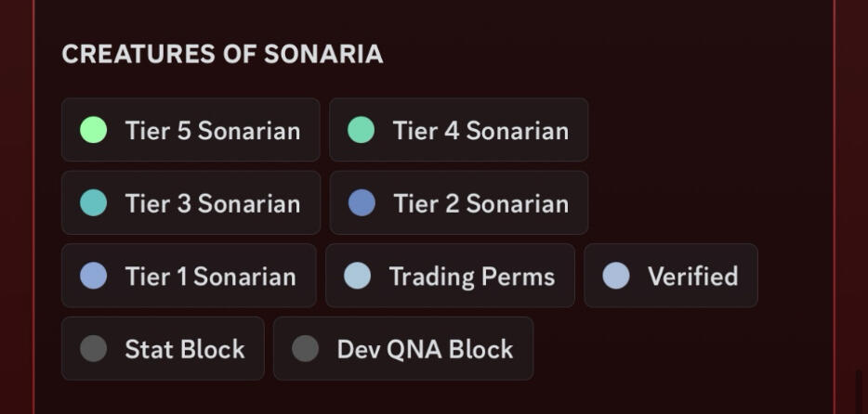
Task: Select the Tier 5 Sonarian role label
Action: click(212, 131)
